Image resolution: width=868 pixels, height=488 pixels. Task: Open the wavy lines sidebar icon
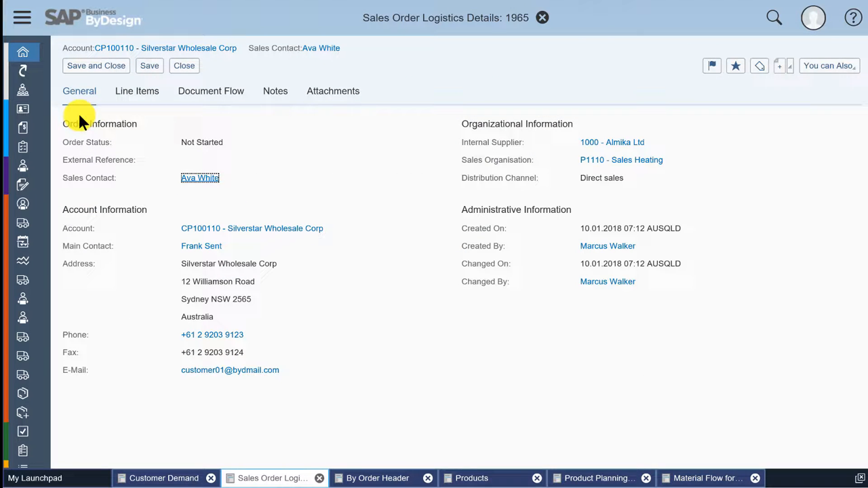tap(23, 260)
